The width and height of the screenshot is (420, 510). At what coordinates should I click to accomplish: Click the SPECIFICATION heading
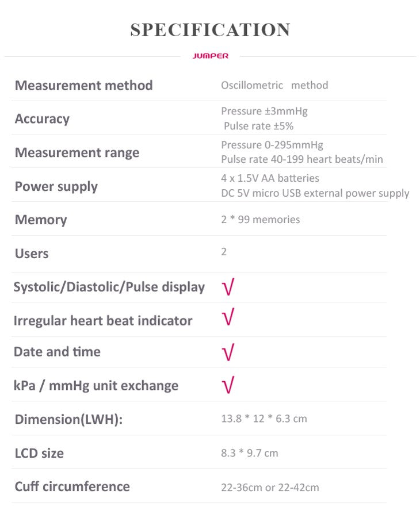pos(210,30)
